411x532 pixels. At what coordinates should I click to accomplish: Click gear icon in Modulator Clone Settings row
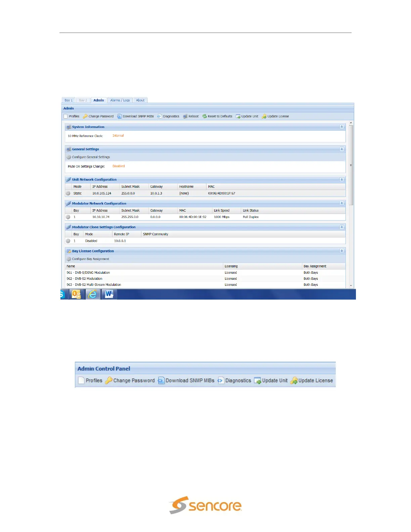(x=68, y=241)
